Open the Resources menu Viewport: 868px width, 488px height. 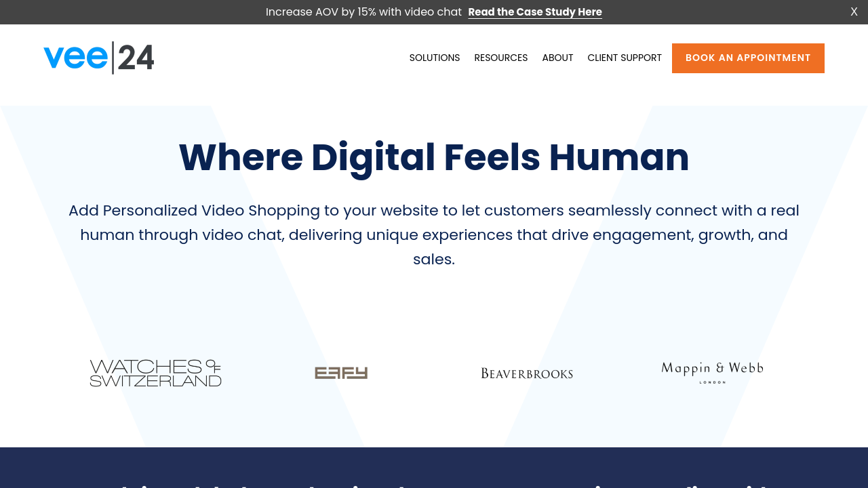pyautogui.click(x=501, y=58)
